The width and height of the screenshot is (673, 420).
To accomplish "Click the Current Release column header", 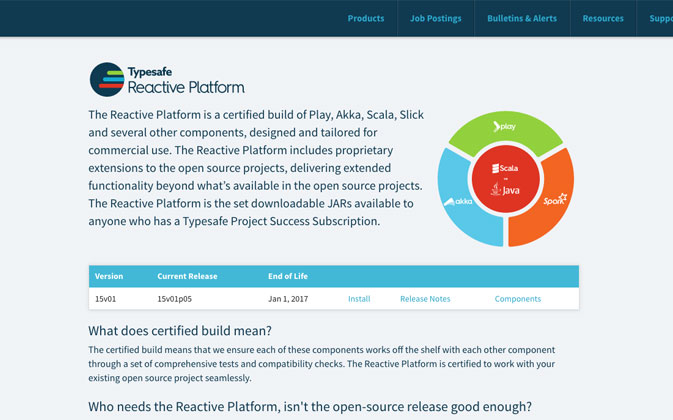I will (187, 276).
